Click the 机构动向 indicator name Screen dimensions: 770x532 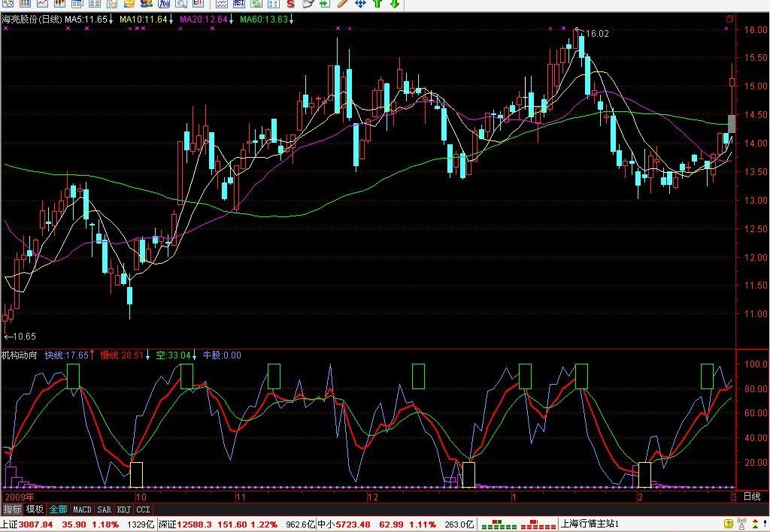[x=19, y=355]
